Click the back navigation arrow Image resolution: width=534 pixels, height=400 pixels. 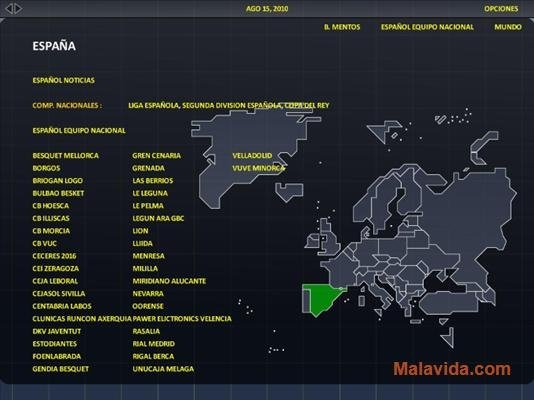10,8
